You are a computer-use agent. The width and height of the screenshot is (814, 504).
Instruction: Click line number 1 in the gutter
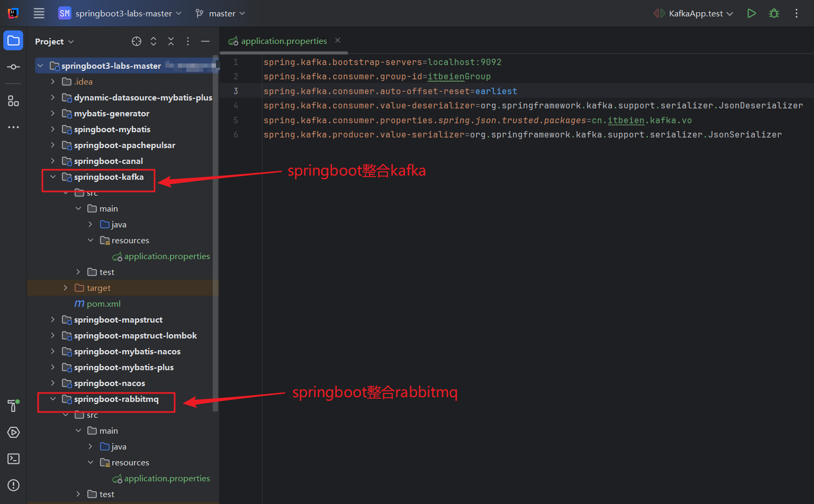pos(236,62)
